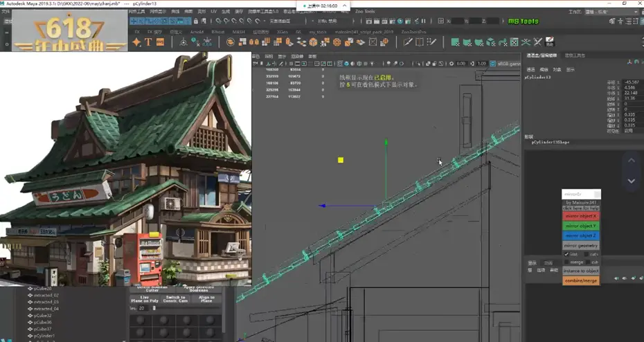The height and width of the screenshot is (342, 644).
Task: Click the dashed selection pen shelf icon
Action: click(431, 42)
